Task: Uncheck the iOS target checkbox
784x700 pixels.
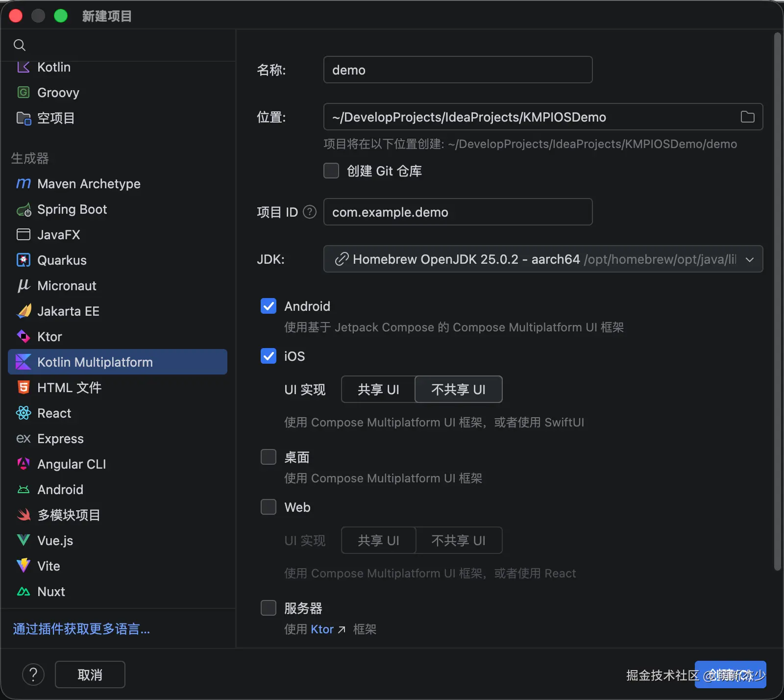Action: (x=269, y=356)
